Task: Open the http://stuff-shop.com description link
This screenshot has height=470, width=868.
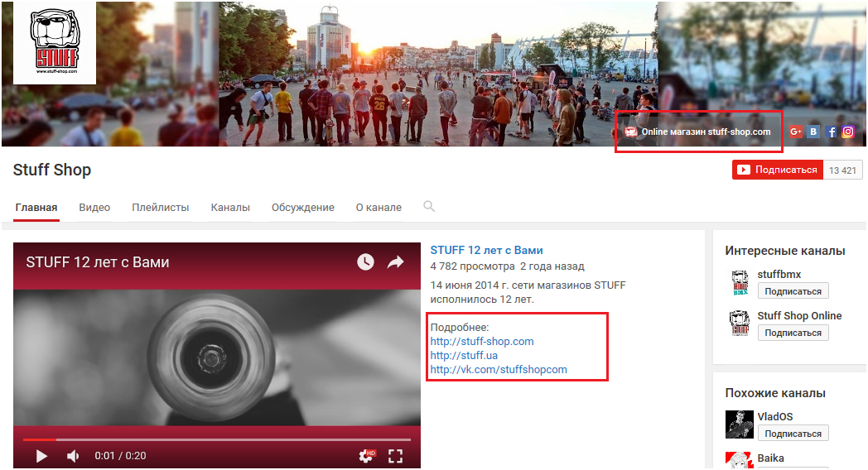Action: pos(482,341)
